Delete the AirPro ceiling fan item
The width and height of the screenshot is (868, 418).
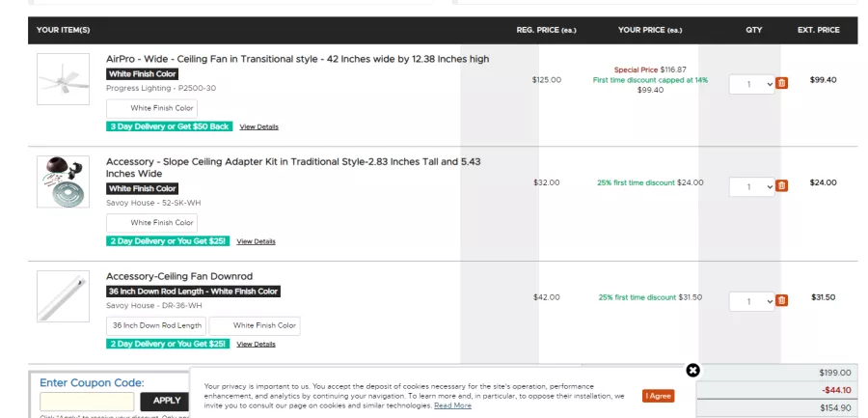pyautogui.click(x=781, y=83)
